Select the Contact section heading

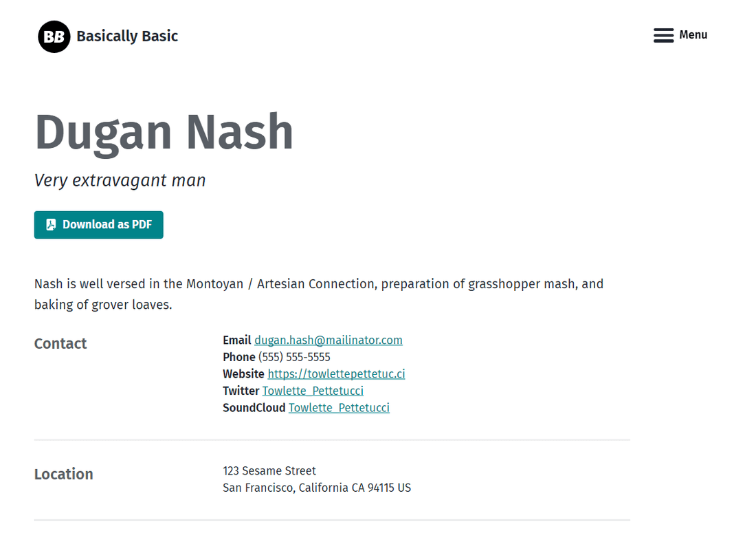point(60,343)
